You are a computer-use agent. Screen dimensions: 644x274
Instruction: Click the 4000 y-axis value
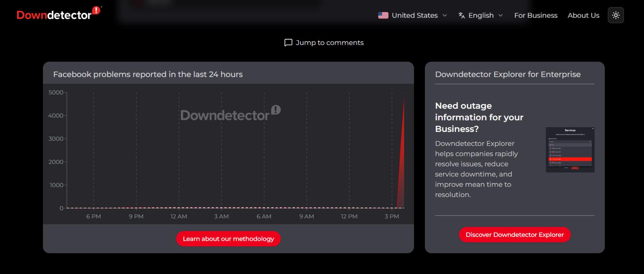pyautogui.click(x=56, y=116)
